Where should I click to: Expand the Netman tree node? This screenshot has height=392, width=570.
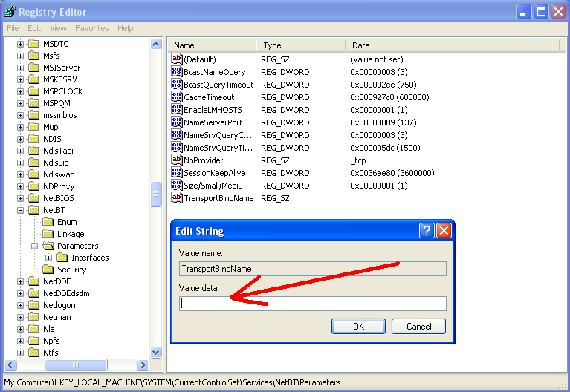pos(20,317)
